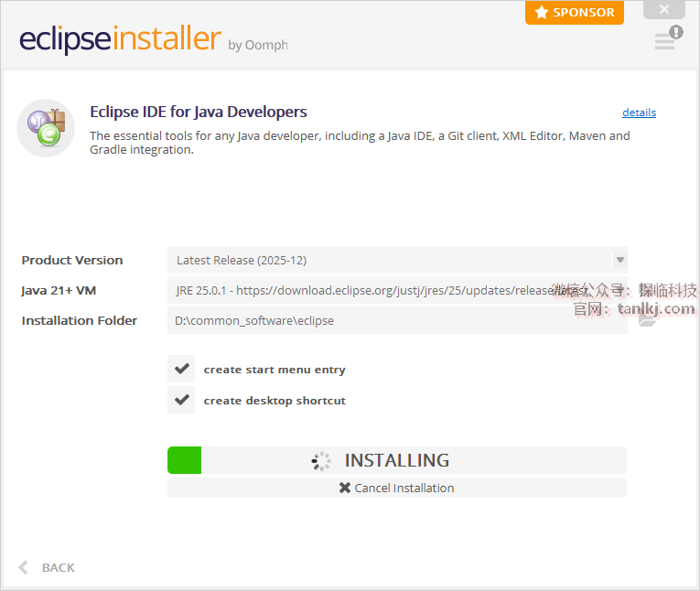700x591 pixels.
Task: Click the product description starting 'The essential tools'
Action: point(360,143)
